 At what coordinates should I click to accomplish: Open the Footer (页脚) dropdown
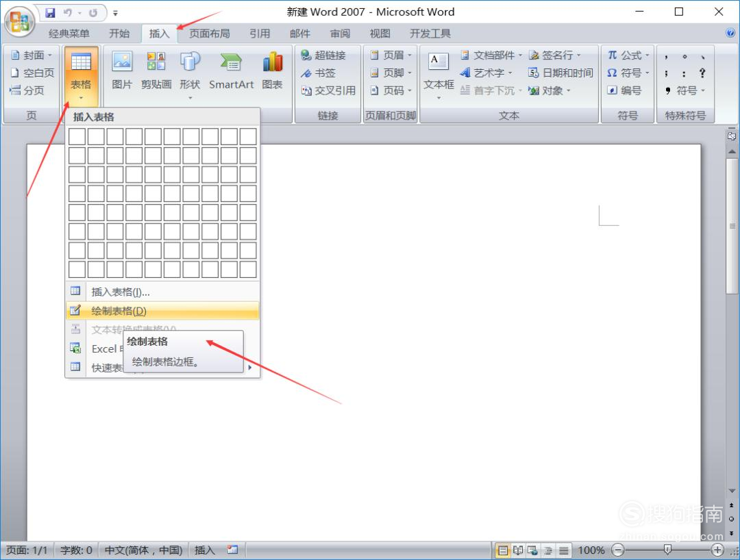click(392, 73)
